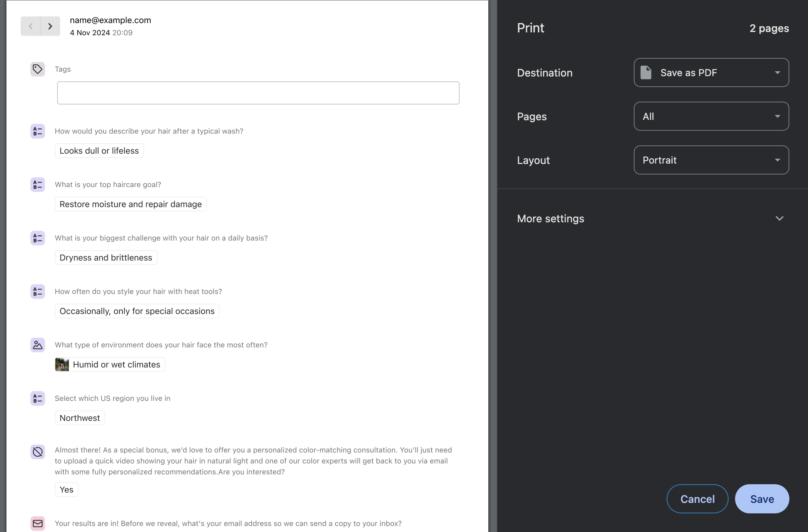Click the Tags label icon
Viewport: 808px width, 532px height.
(38, 69)
